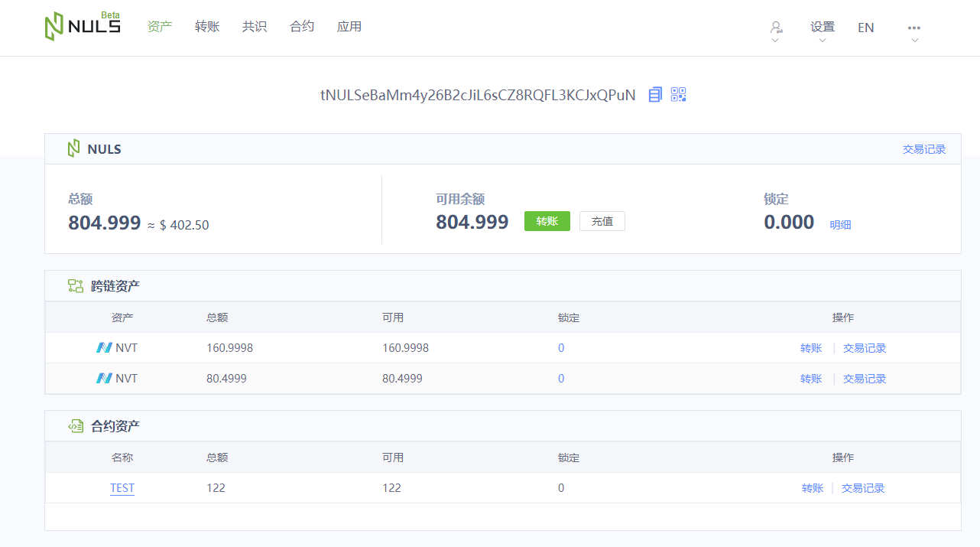
Task: Click the contract assets section icon
Action: 76,426
